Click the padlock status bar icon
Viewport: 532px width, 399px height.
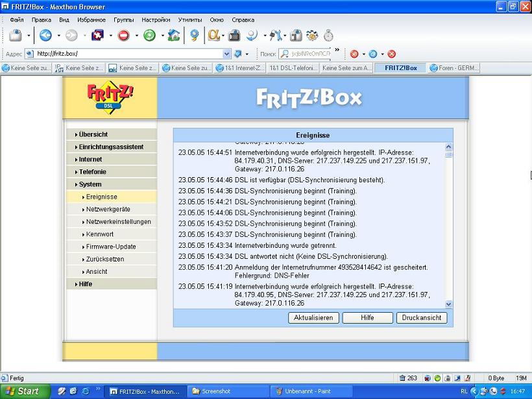[448, 378]
